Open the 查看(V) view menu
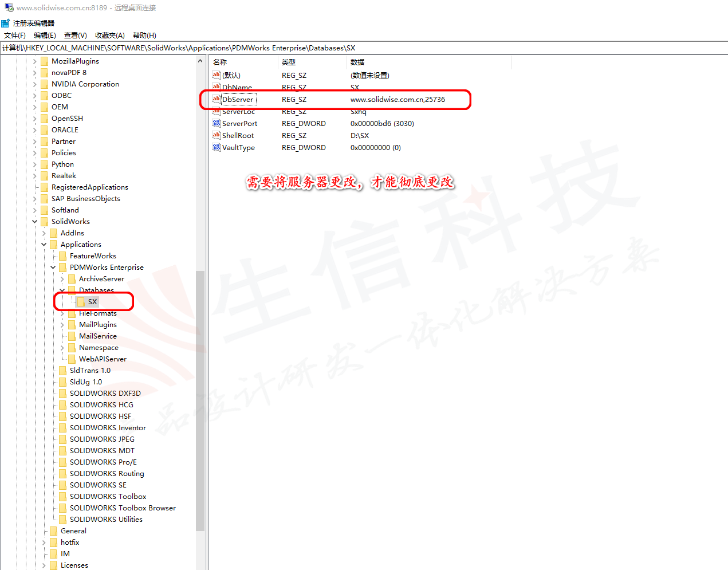Screen dimensions: 728x570 pyautogui.click(x=75, y=36)
